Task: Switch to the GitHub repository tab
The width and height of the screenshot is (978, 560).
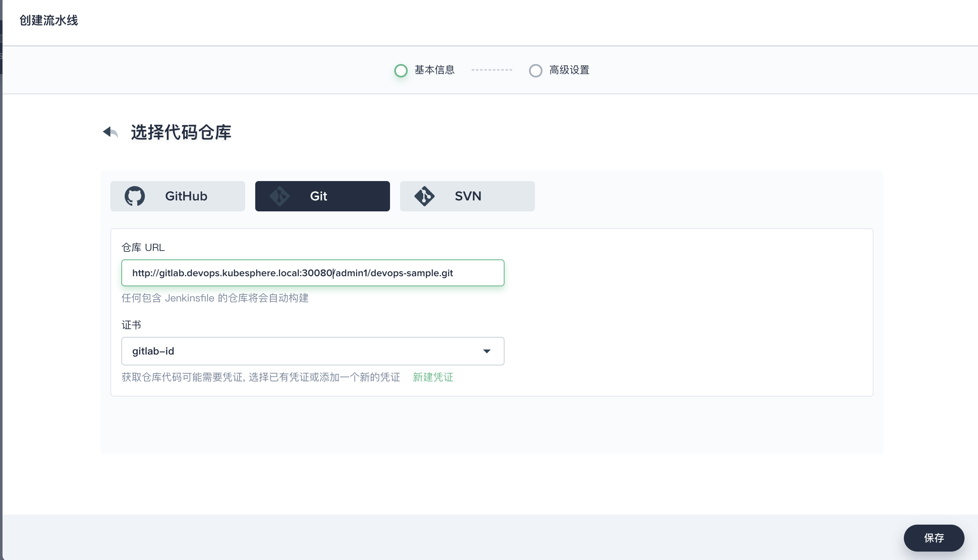Action: point(185,196)
